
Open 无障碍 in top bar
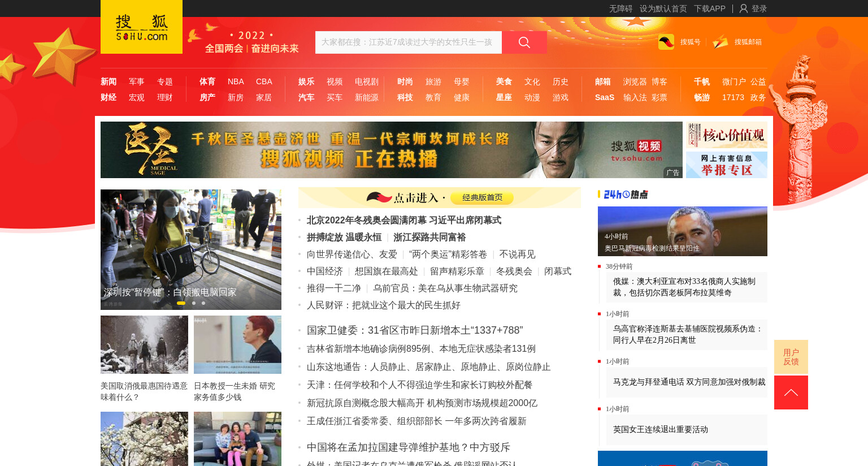[620, 8]
